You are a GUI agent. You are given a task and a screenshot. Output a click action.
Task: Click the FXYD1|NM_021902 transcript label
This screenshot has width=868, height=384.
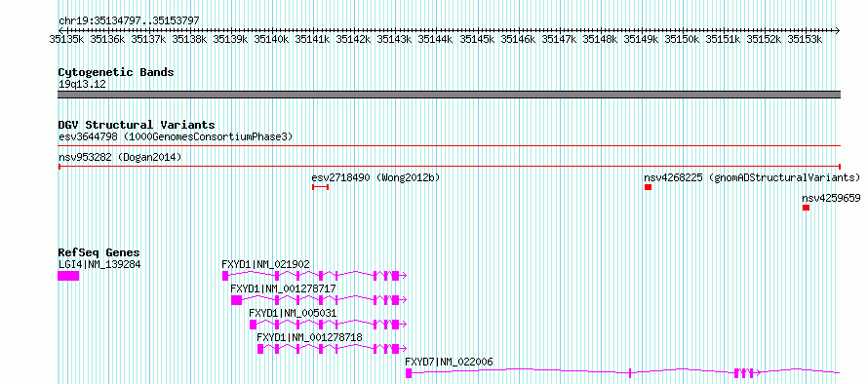click(265, 264)
